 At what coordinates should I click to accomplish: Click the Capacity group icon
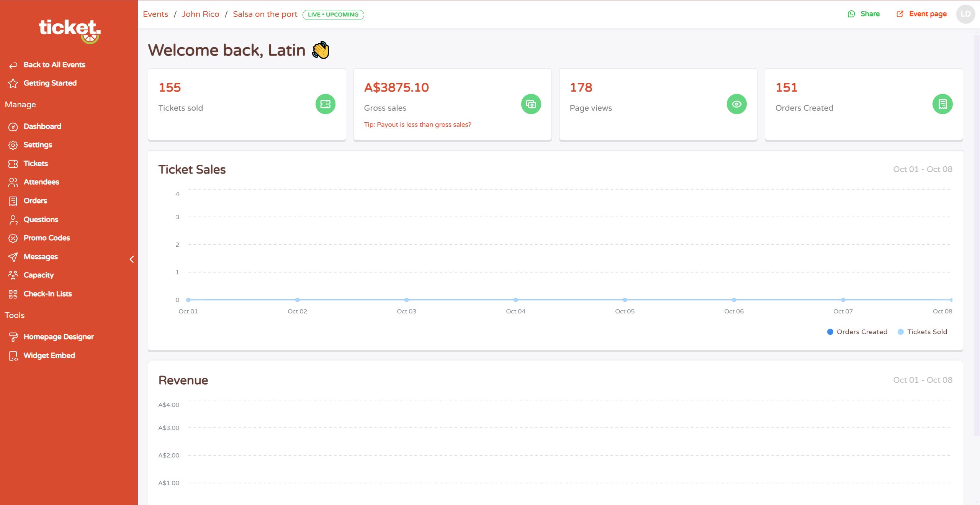[13, 275]
